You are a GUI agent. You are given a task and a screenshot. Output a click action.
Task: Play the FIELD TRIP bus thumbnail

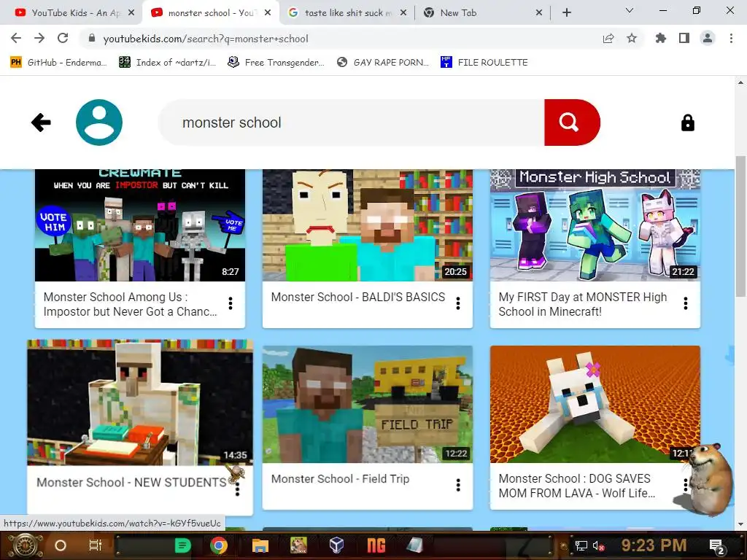368,404
